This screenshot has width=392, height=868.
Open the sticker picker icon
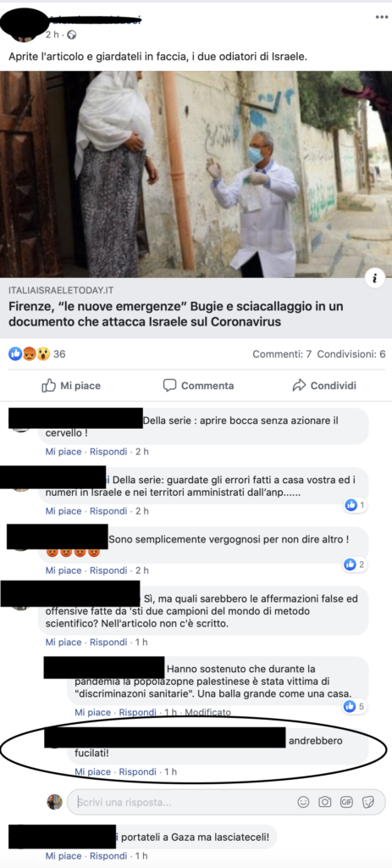pos(368,802)
